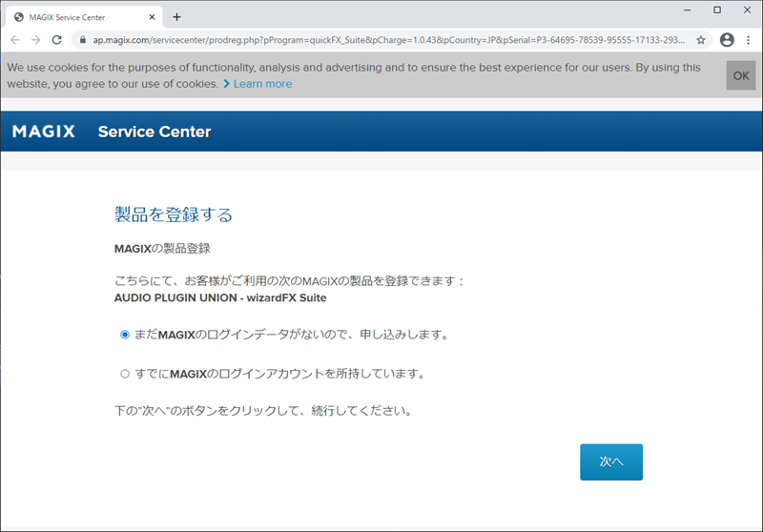The image size is (763, 532).
Task: Click the padlock site info icon
Action: pos(83,40)
